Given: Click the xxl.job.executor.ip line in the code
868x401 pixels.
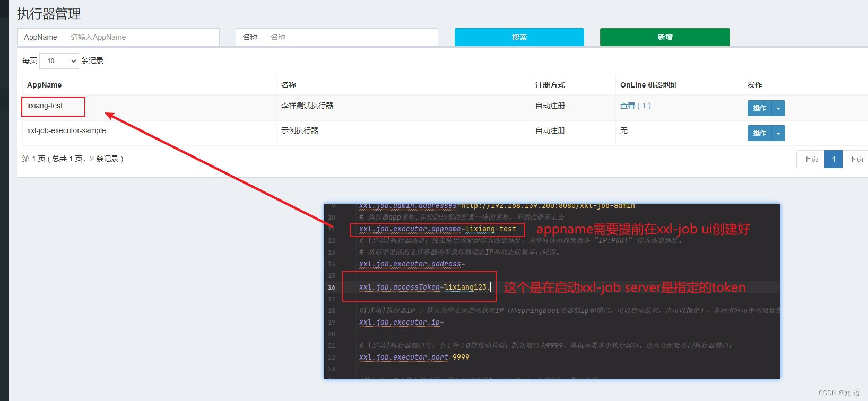Looking at the screenshot, I should (x=401, y=322).
